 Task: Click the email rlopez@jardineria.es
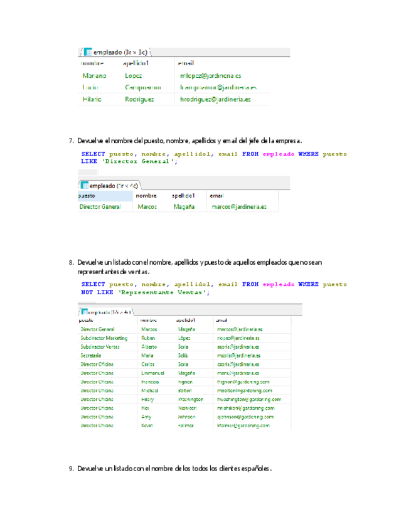[x=238, y=338]
